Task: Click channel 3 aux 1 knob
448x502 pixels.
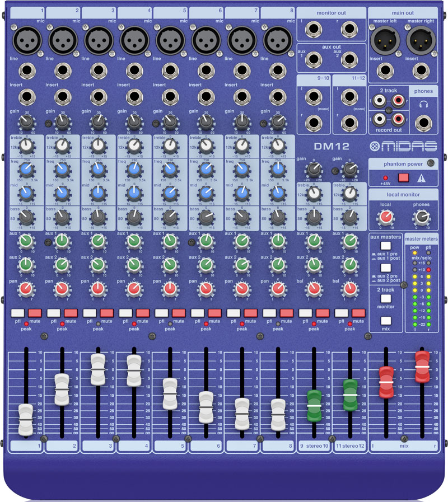Action: pos(98,241)
